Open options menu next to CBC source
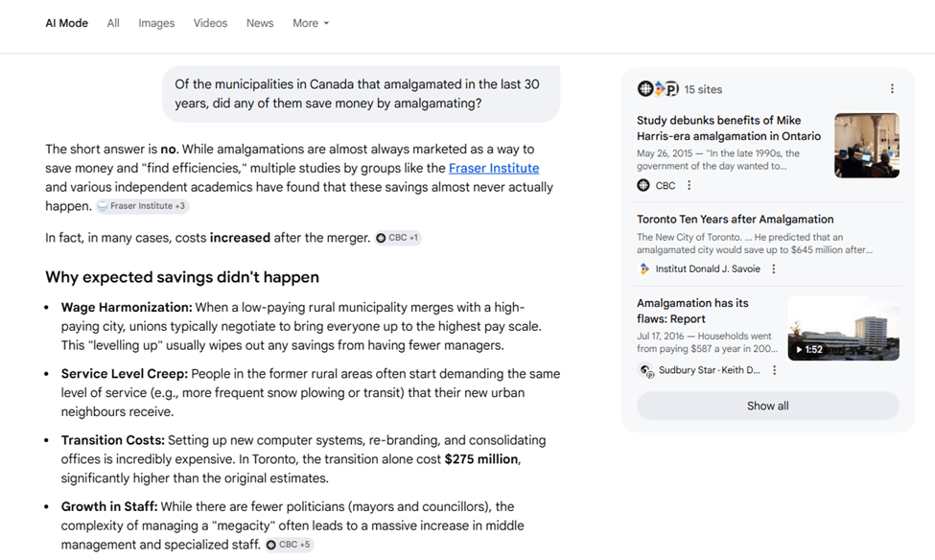 (689, 186)
